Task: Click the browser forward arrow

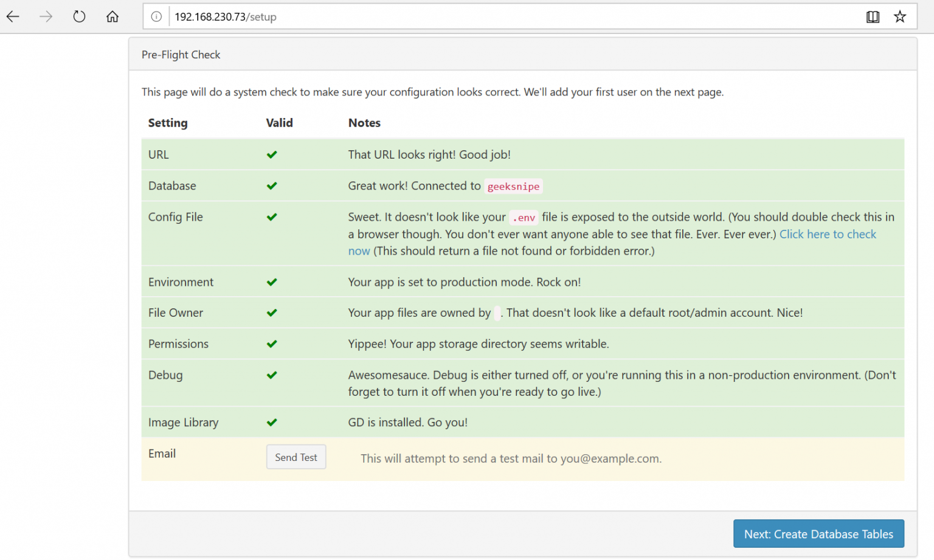Action: coord(46,16)
